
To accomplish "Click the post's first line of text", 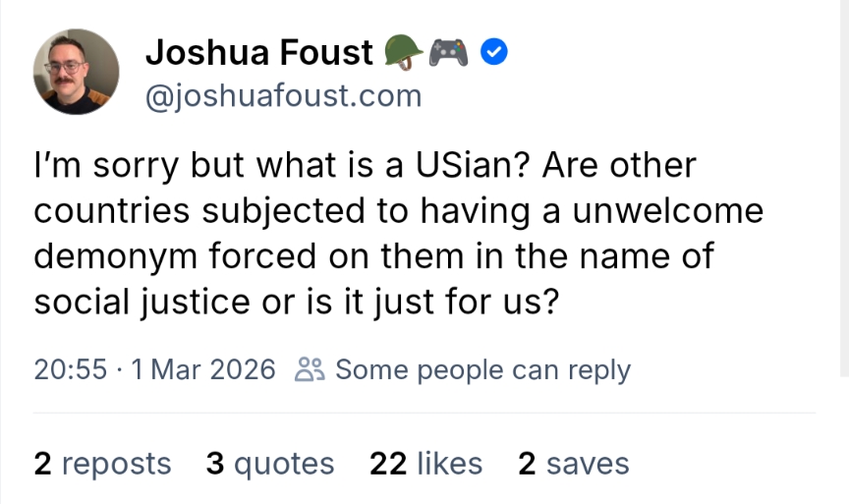I will click(x=365, y=165).
